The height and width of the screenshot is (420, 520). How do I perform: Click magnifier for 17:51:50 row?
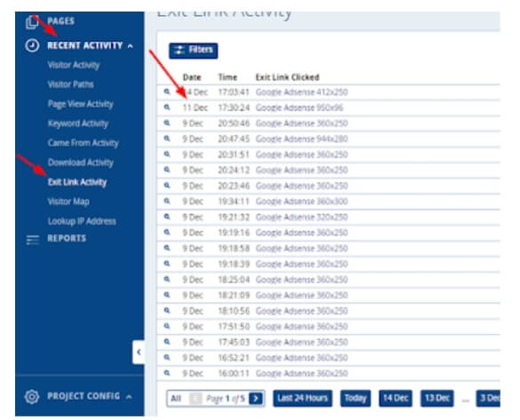point(167,326)
